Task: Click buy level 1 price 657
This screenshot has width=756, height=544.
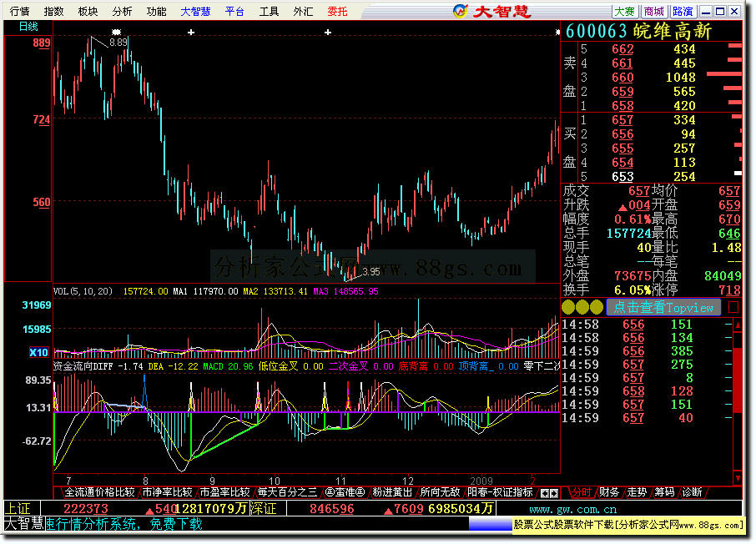Action: pyautogui.click(x=622, y=120)
